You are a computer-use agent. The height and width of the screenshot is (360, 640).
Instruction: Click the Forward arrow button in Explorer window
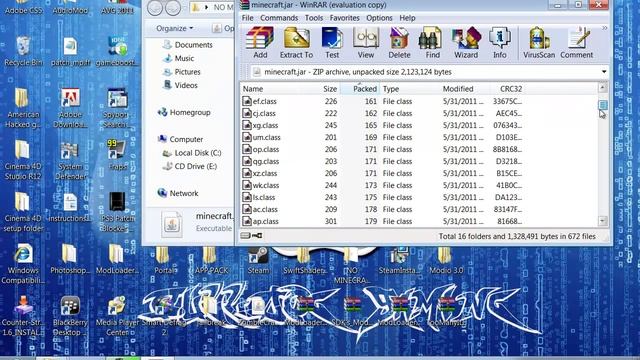click(x=173, y=8)
